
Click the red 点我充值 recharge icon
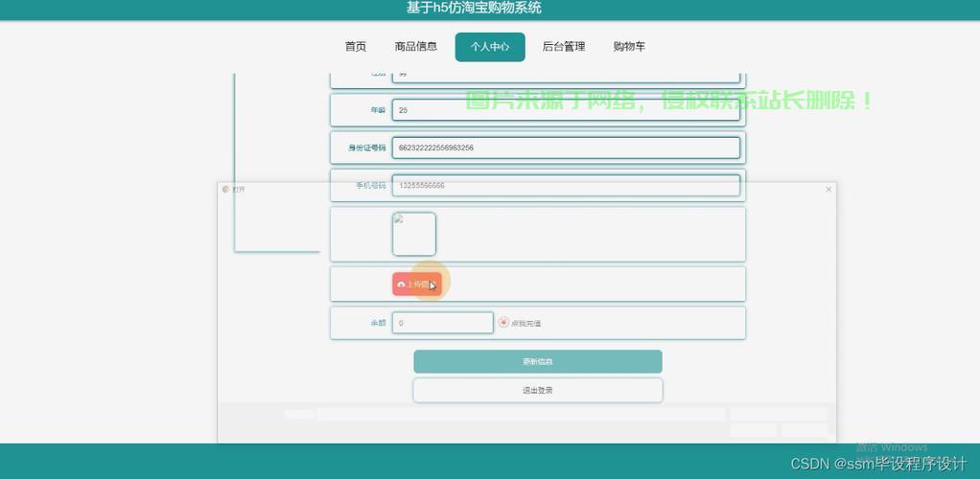[503, 323]
